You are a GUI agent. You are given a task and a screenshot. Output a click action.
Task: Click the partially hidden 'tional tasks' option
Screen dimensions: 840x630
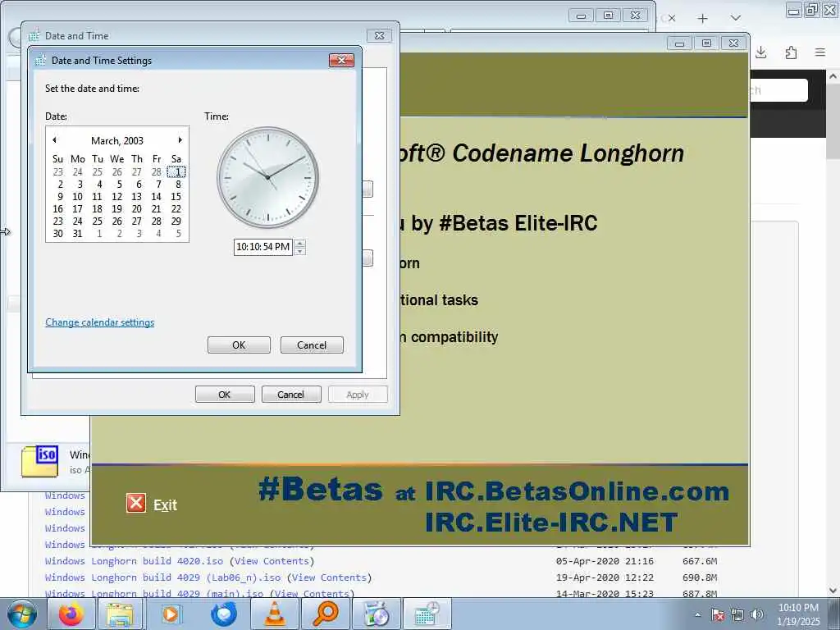pos(440,300)
